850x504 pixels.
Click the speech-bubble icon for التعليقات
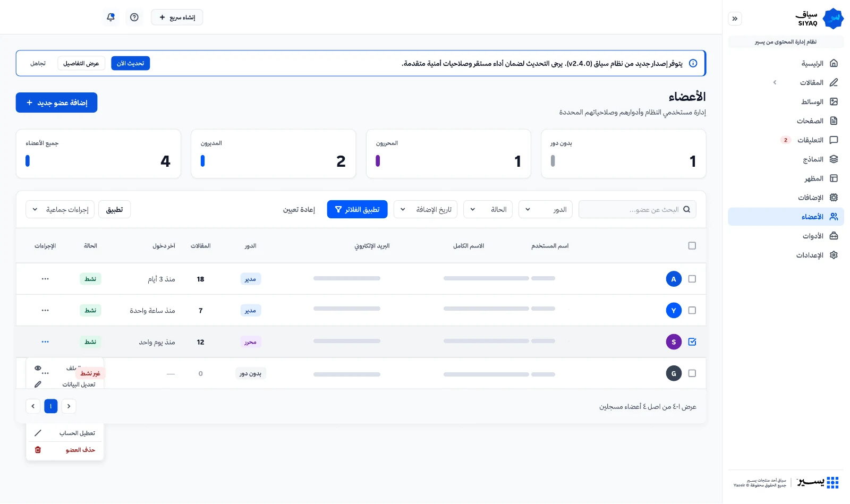834,140
